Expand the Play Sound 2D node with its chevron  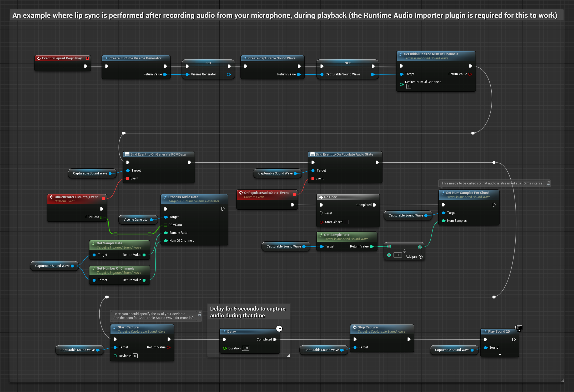500,354
